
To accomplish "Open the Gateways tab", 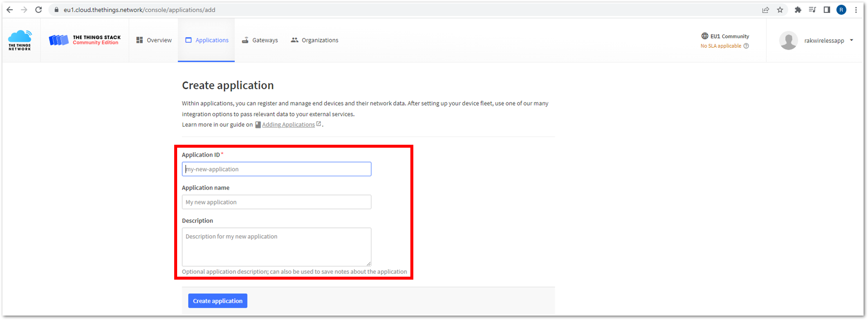I will [x=260, y=40].
